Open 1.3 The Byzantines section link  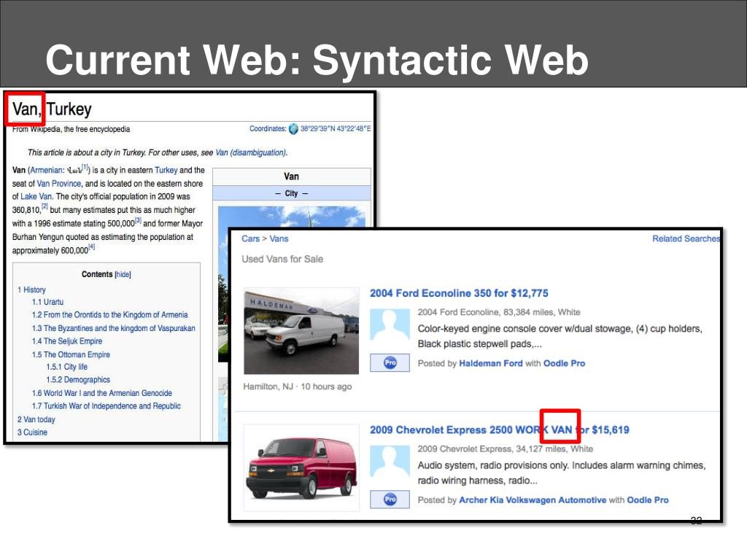[x=113, y=328]
